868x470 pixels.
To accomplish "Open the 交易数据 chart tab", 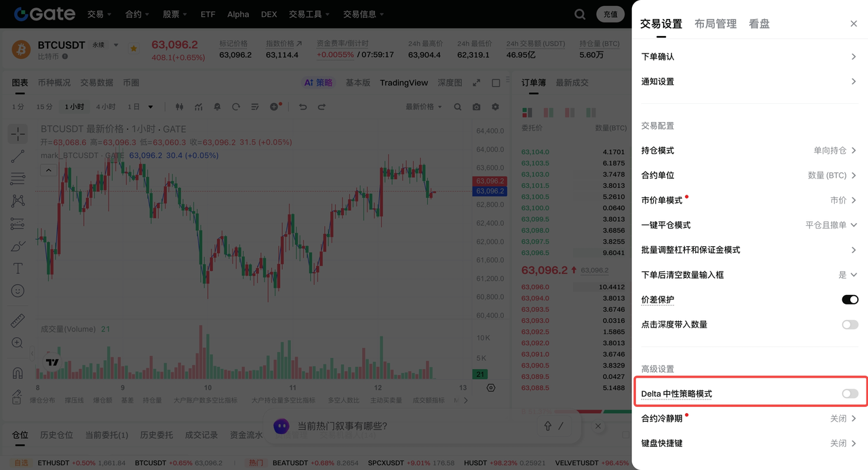I will tap(96, 83).
